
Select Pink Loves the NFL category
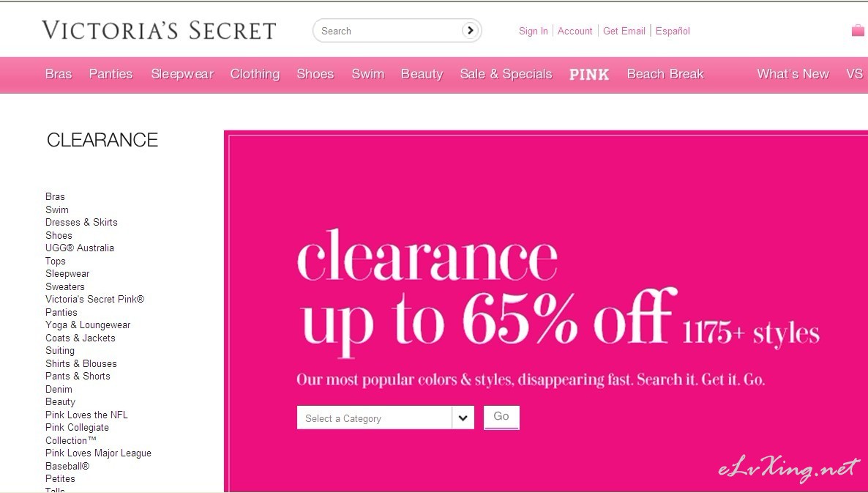click(x=86, y=415)
